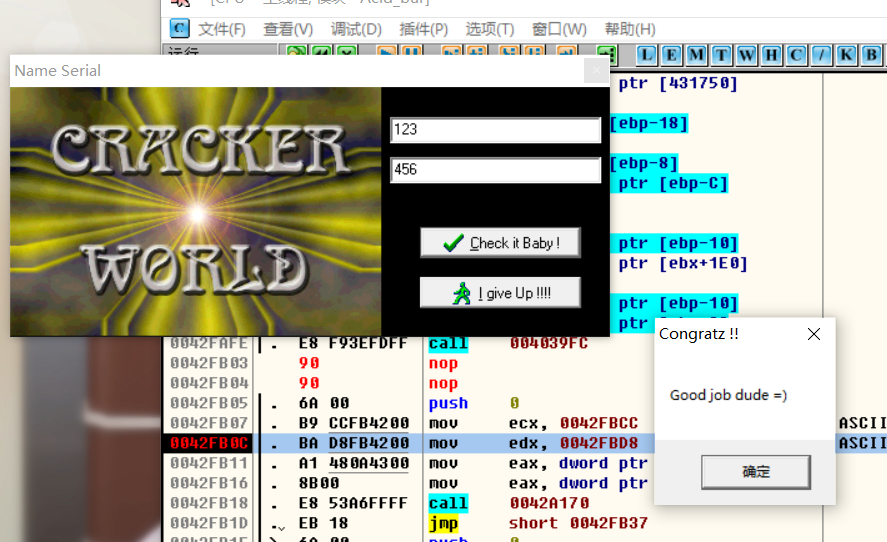Show the Windows list (W button)

pos(745,55)
